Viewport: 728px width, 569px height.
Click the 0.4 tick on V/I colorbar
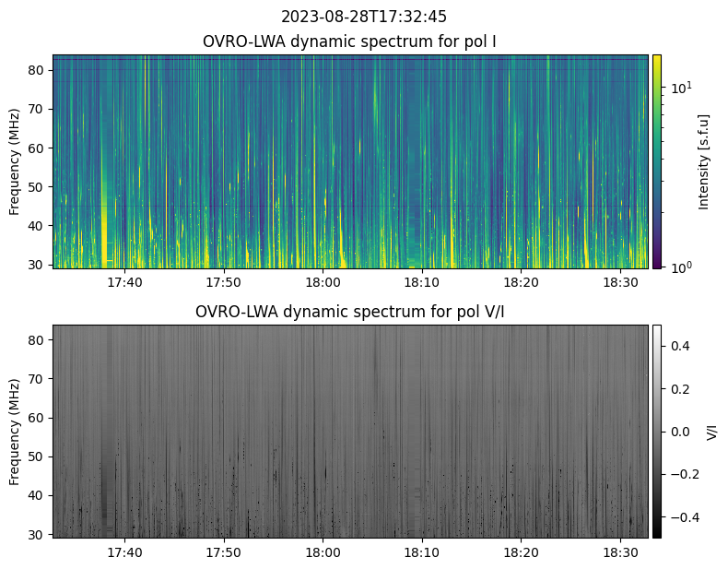click(x=677, y=345)
